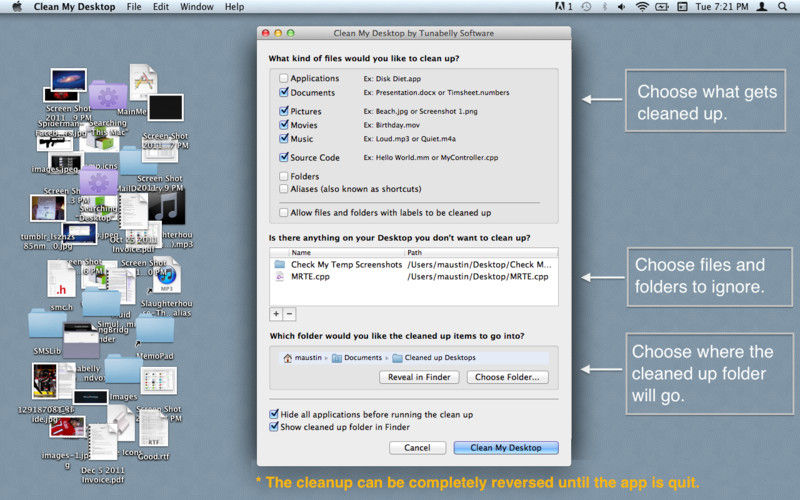This screenshot has width=800, height=500.
Task: Select the Check My Temp Screenshots row name
Action: [346, 264]
